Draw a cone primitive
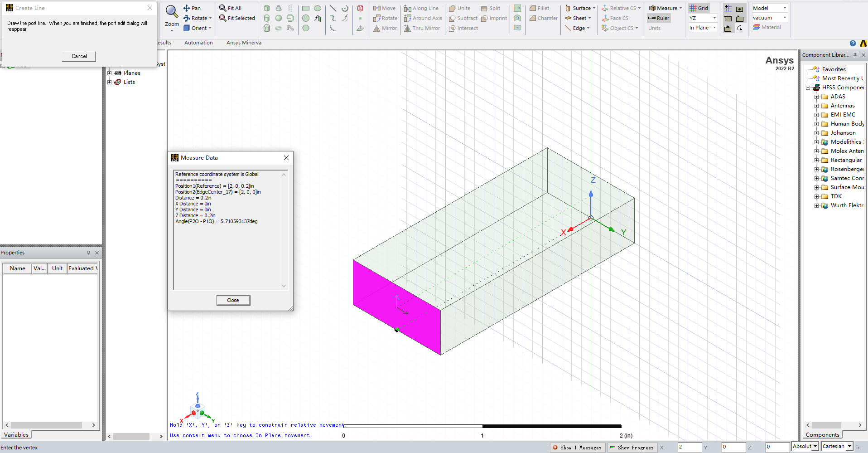 coord(279,8)
